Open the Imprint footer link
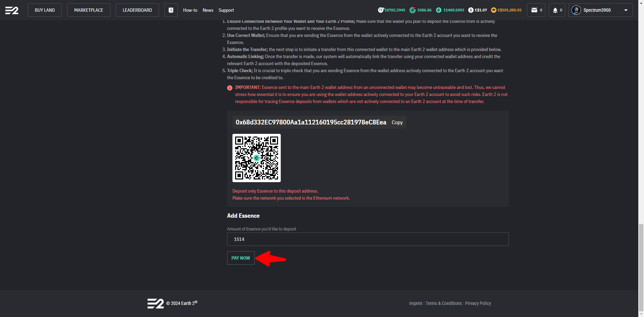Screen dimensions: 644x317 pyautogui.click(x=416, y=303)
